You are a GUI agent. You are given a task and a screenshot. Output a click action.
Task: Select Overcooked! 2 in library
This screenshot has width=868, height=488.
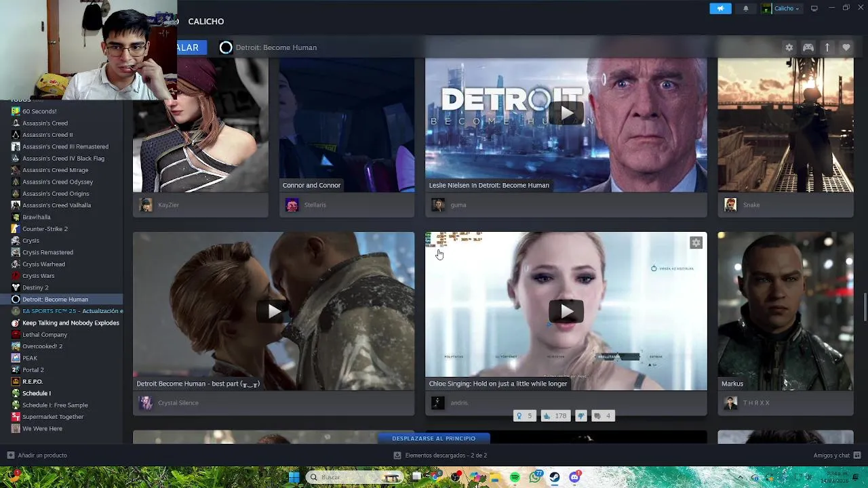click(x=42, y=346)
